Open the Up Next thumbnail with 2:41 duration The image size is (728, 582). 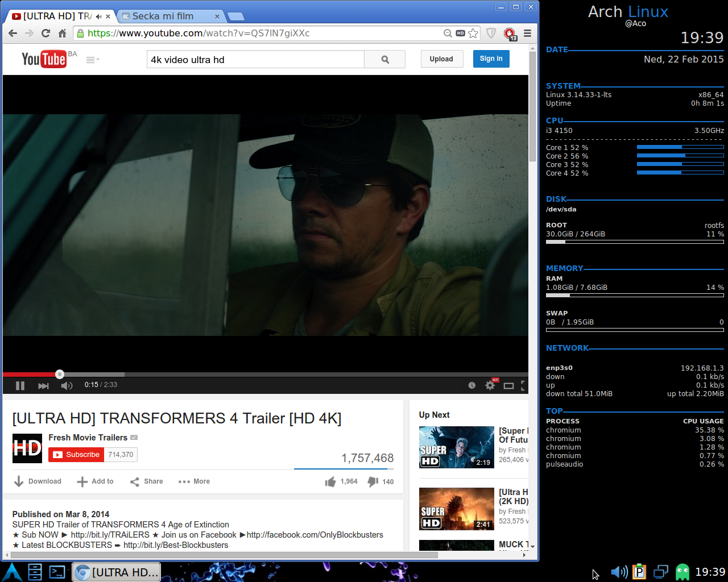[x=457, y=509]
